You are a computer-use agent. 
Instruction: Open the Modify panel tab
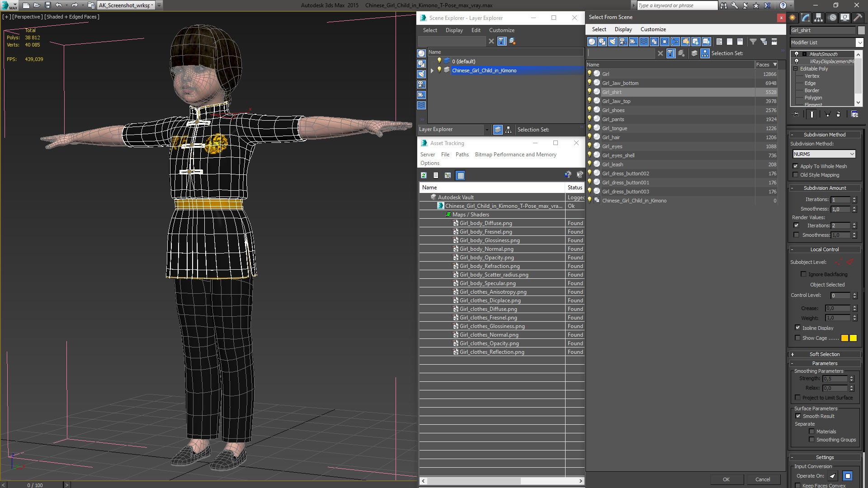[x=806, y=18]
